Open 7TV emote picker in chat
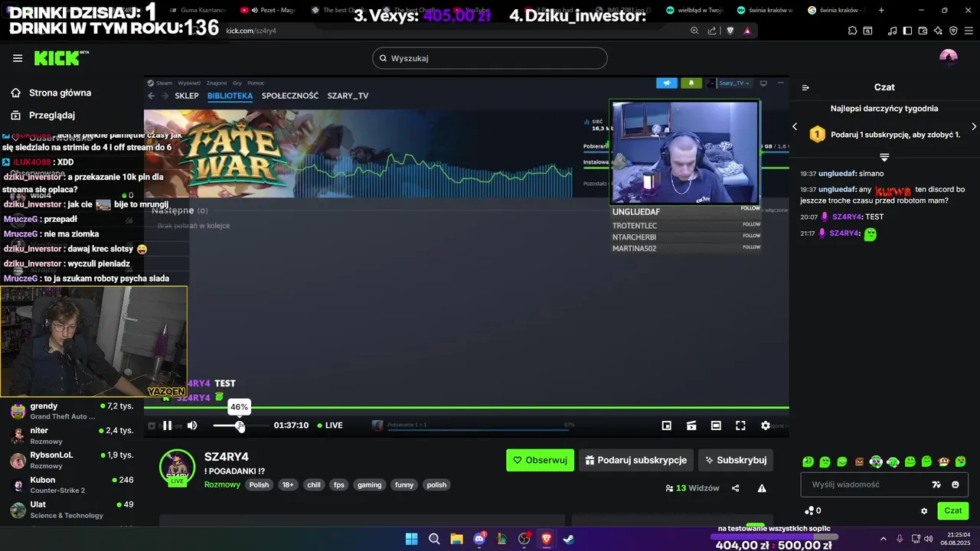This screenshot has height=551, width=980. tap(936, 484)
